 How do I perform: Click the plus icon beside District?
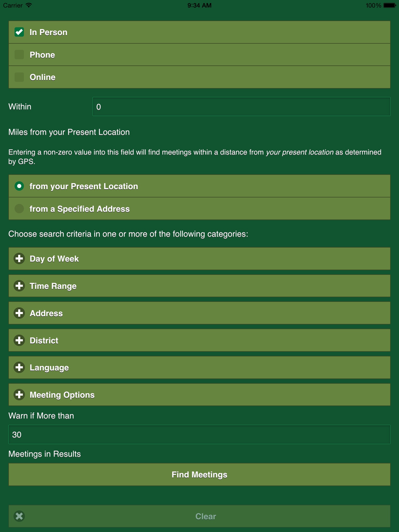click(19, 340)
